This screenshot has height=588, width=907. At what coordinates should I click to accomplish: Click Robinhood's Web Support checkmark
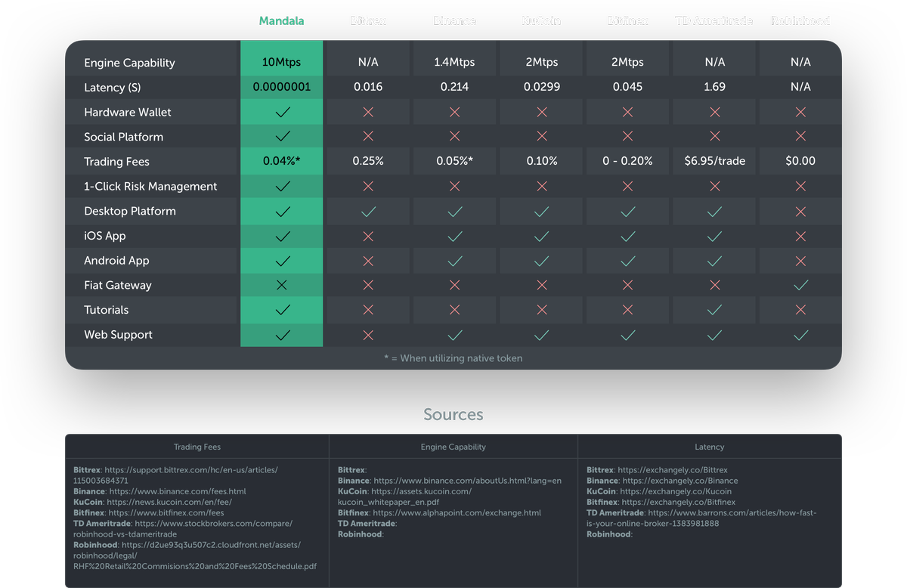(x=800, y=335)
